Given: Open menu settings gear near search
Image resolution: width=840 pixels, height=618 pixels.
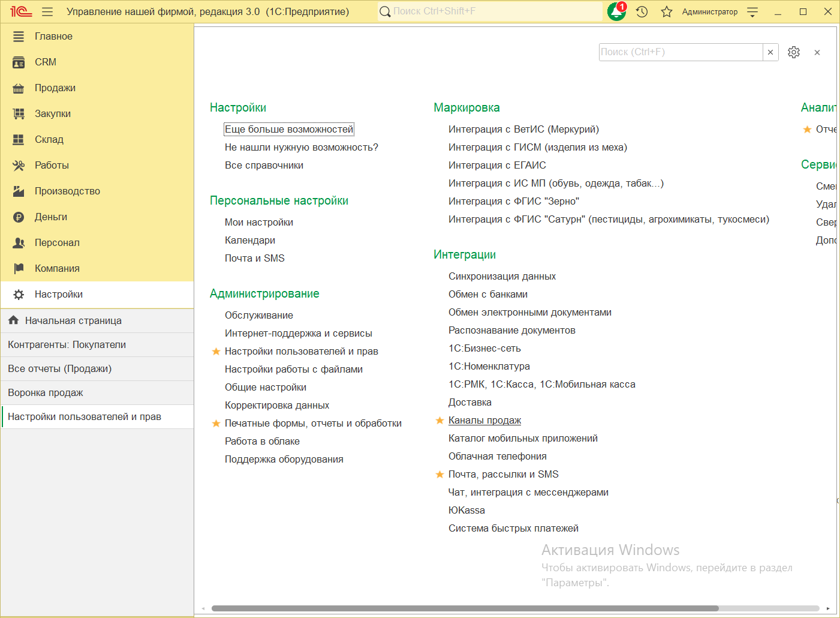Looking at the screenshot, I should coord(794,52).
